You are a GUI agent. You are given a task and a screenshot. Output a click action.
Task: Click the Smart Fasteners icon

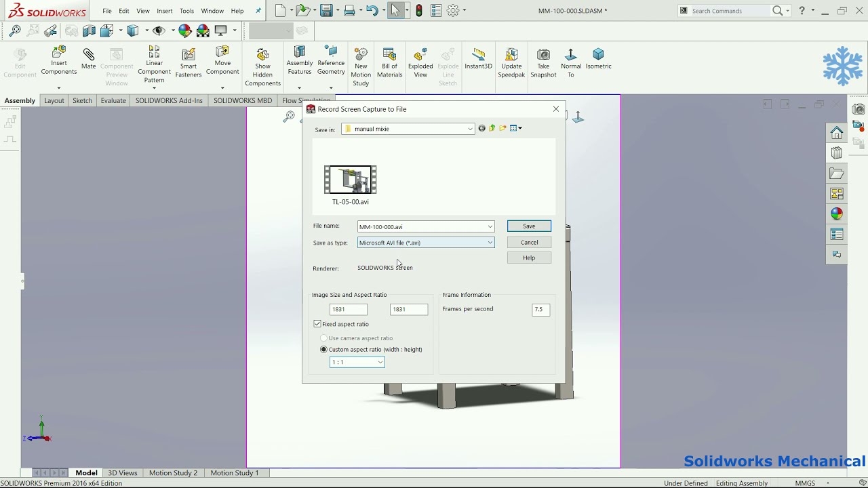point(189,62)
